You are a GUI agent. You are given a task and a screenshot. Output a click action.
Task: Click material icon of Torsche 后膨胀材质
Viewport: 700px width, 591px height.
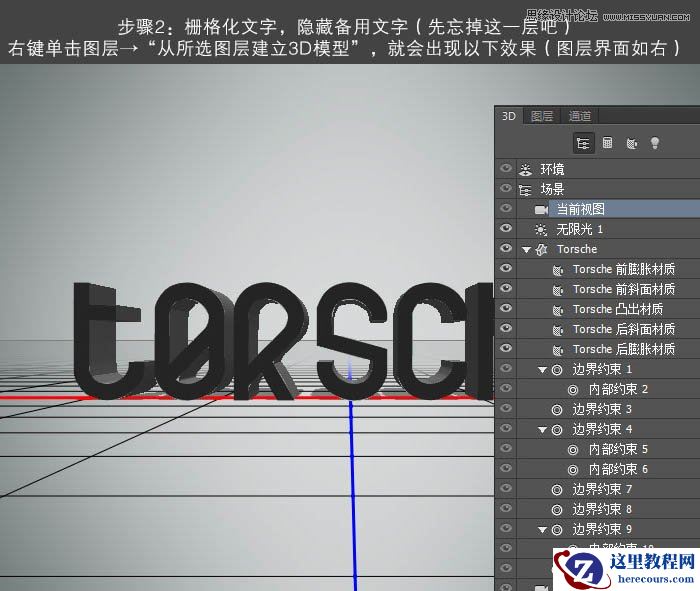click(x=558, y=350)
